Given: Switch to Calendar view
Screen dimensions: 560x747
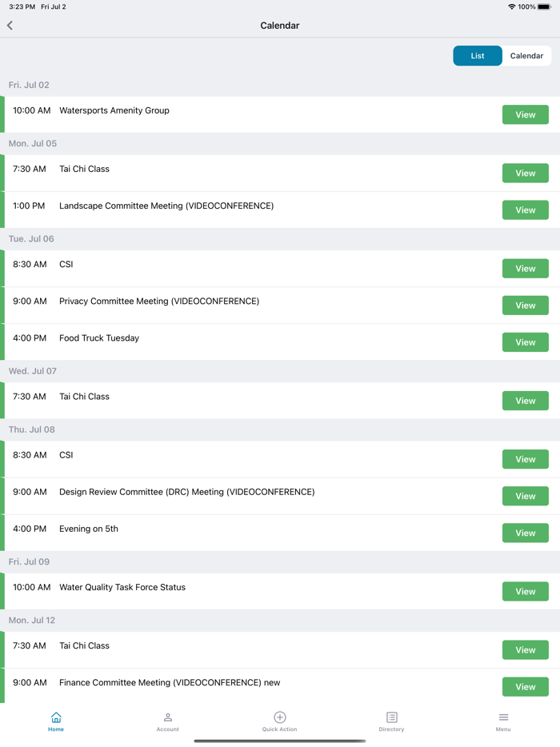Looking at the screenshot, I should (526, 56).
